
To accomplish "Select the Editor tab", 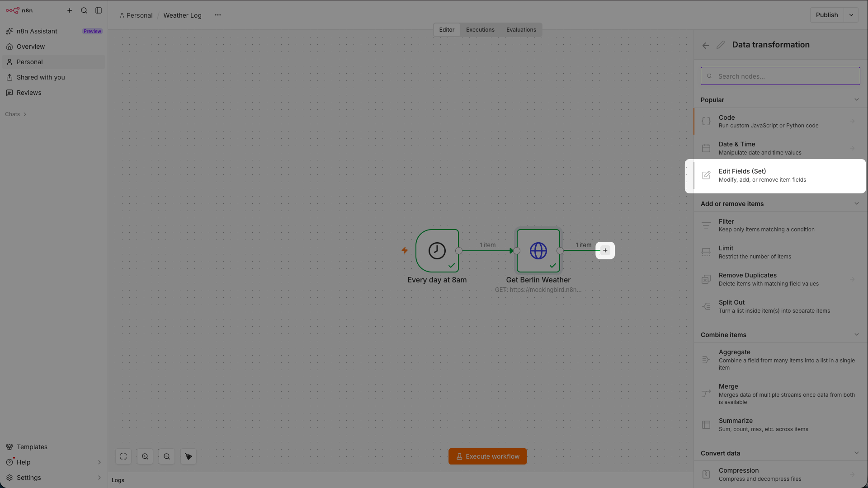I will point(447,30).
